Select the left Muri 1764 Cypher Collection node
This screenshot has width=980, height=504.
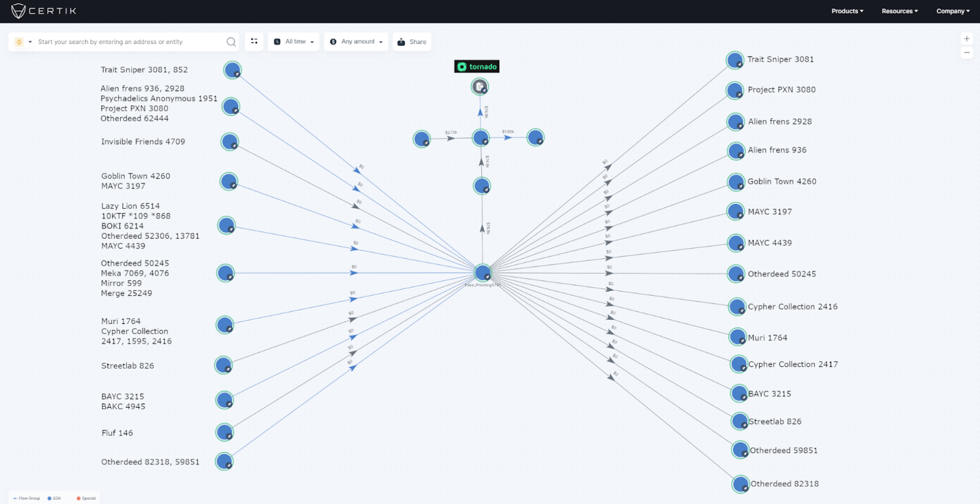point(225,325)
